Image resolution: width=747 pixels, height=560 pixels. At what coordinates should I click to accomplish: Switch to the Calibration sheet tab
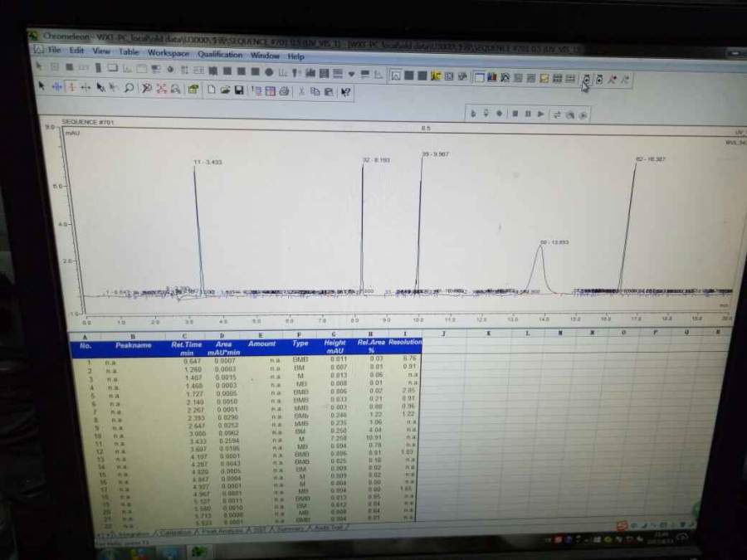coord(175,533)
